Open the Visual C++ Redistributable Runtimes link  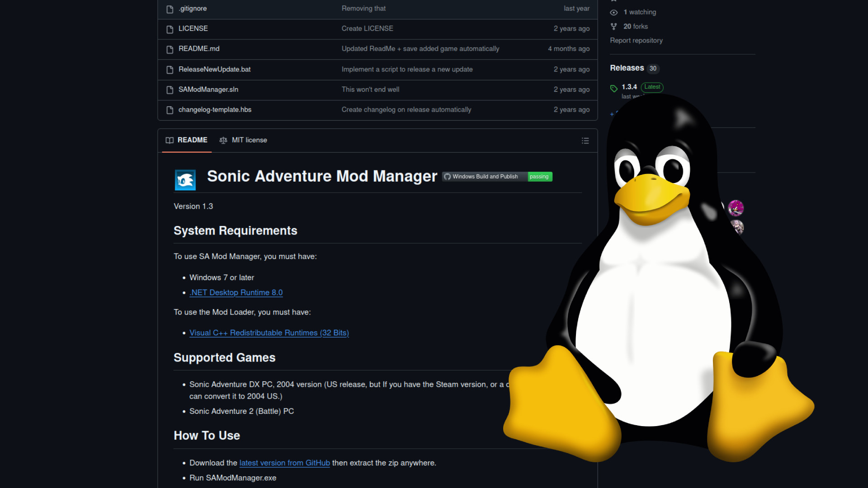pos(269,333)
